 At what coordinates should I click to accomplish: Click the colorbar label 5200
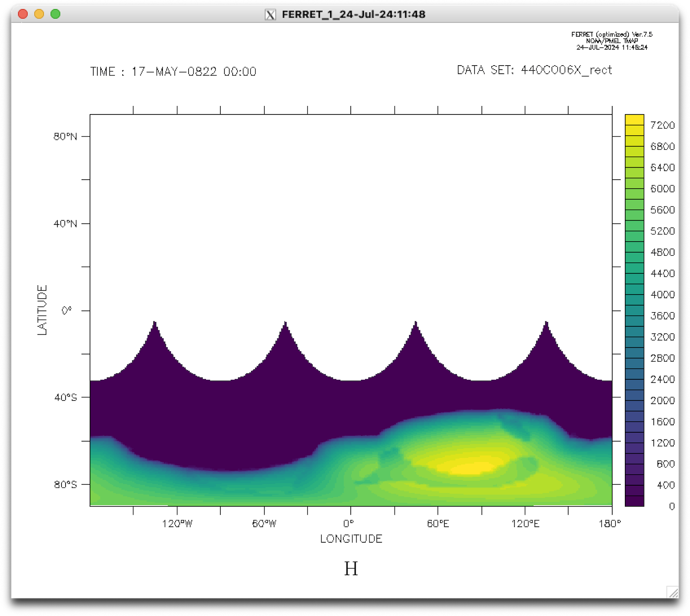point(662,231)
